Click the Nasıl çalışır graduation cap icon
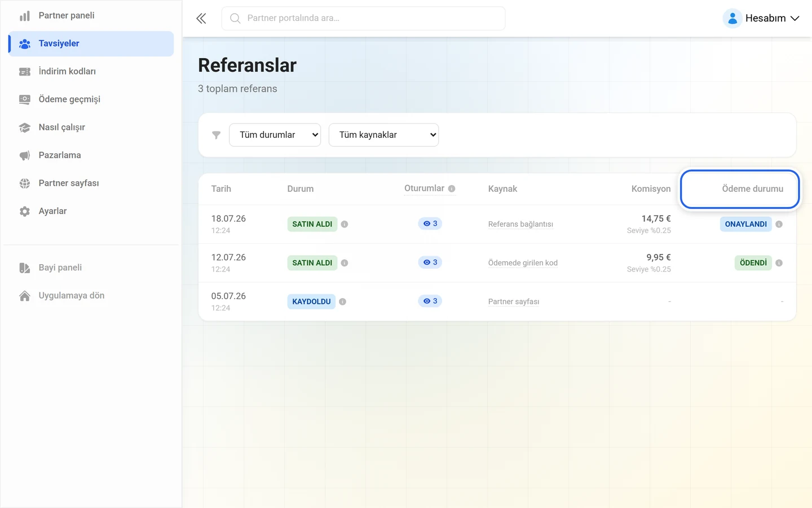Image resolution: width=812 pixels, height=508 pixels. 25,128
